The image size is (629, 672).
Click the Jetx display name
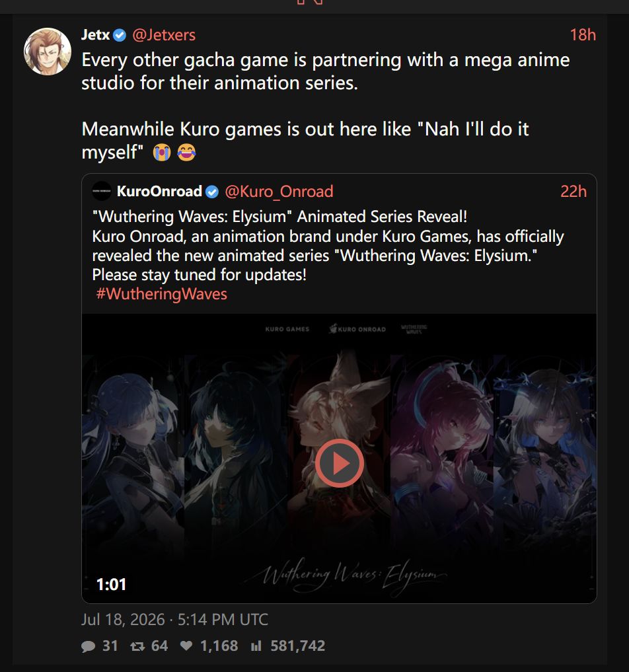[x=96, y=35]
